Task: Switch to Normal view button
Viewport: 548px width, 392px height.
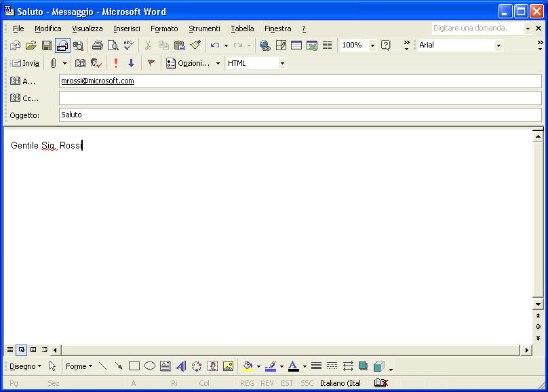Action: (x=10, y=350)
